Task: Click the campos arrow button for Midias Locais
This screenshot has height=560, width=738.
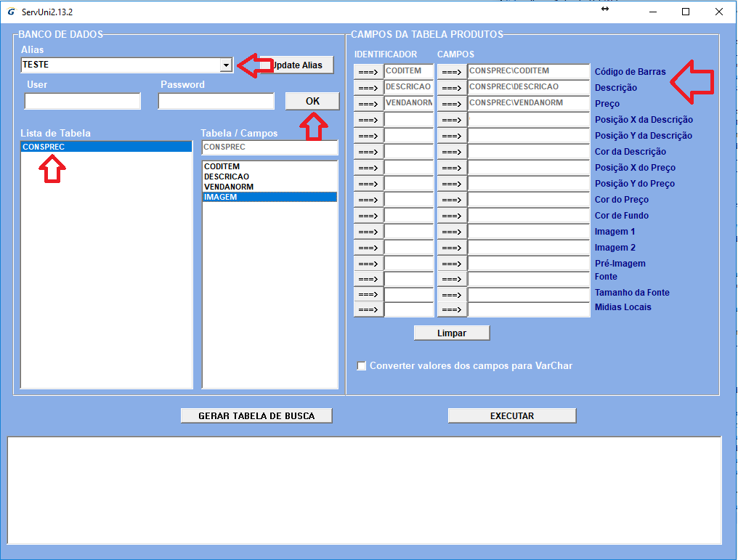Action: [452, 310]
